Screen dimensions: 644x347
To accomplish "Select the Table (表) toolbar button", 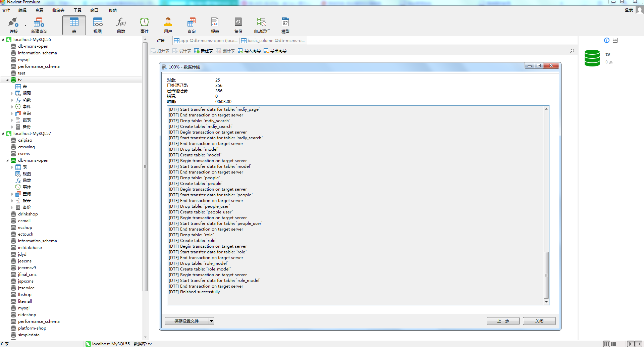I will pos(74,26).
